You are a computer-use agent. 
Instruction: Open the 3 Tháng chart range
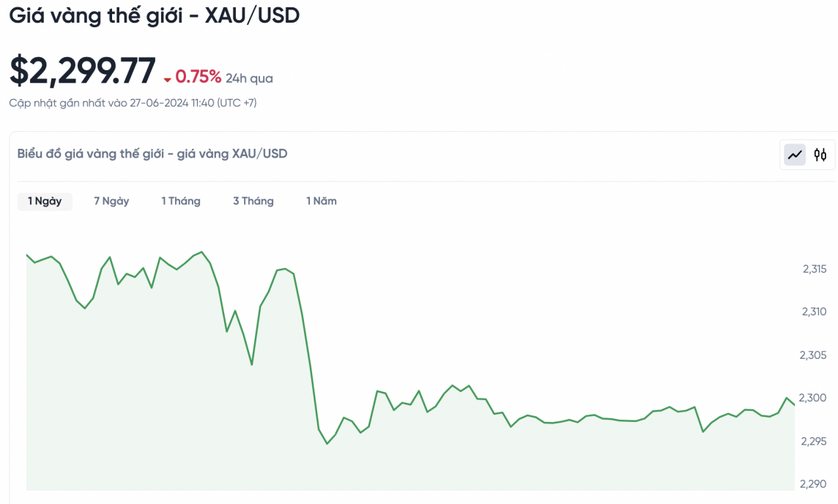click(x=253, y=201)
